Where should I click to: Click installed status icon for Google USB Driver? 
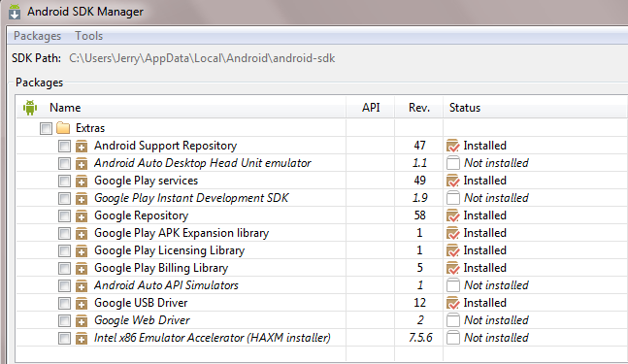[453, 303]
